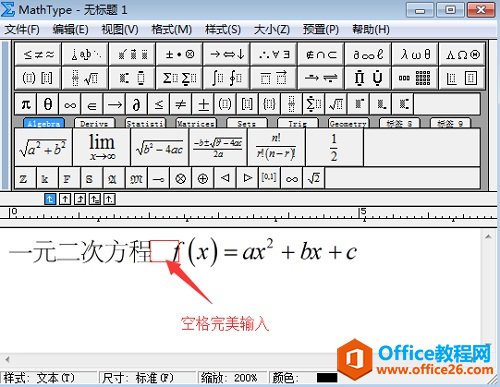Viewport: 500px width, 387px height.
Task: Open the integral templates palette
Action: click(x=227, y=78)
